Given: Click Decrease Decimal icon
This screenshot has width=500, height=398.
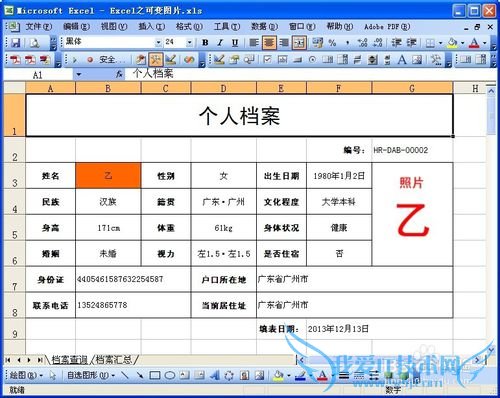Looking at the screenshot, I should click(x=378, y=42).
